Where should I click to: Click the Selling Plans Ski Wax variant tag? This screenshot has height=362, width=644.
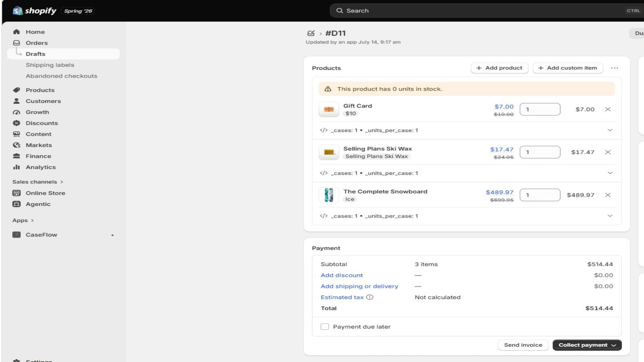coord(376,156)
